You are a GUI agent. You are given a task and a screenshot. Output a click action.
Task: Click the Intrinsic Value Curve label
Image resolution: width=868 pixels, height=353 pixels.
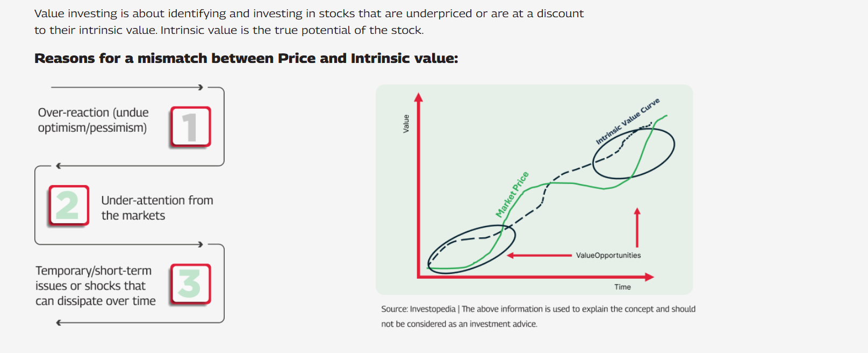point(627,122)
